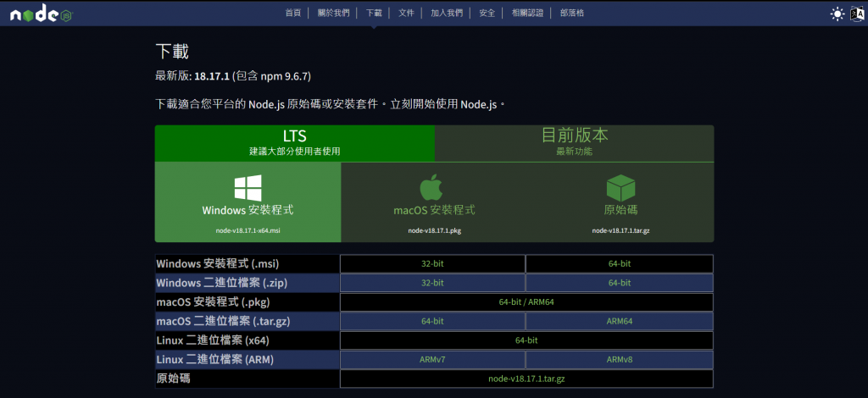Select 下載 in top navigation
Image resolution: width=868 pixels, height=398 pixels.
[x=374, y=14]
